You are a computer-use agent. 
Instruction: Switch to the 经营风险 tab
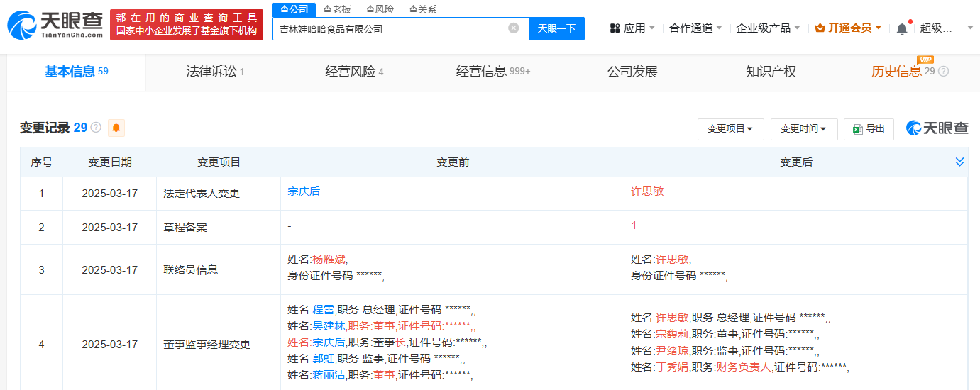click(354, 72)
